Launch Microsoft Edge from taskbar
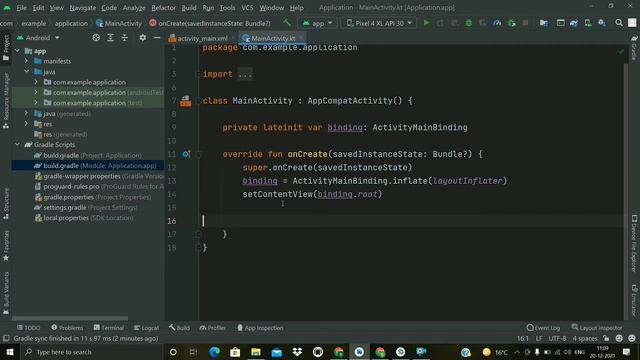The image size is (640, 360). 214,352
